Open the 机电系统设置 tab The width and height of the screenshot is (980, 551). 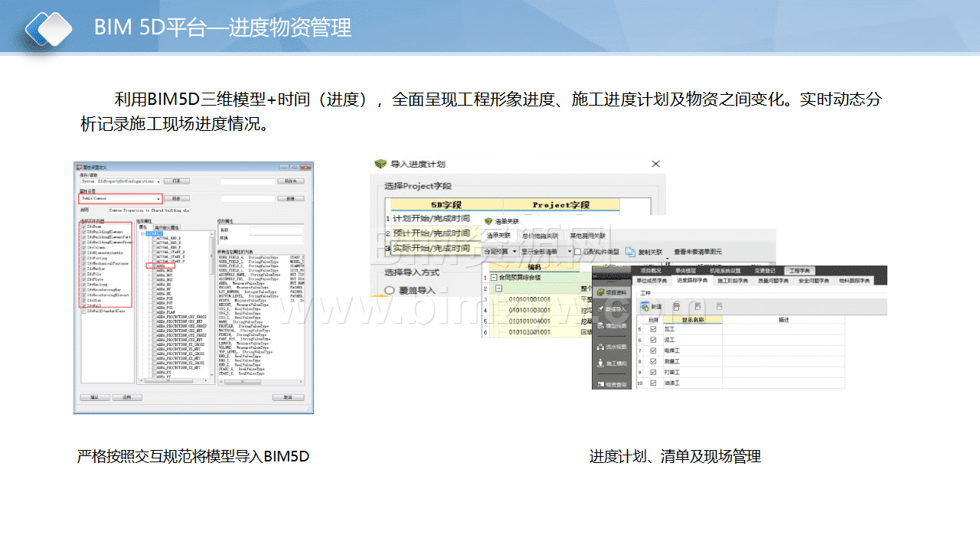pyautogui.click(x=725, y=271)
